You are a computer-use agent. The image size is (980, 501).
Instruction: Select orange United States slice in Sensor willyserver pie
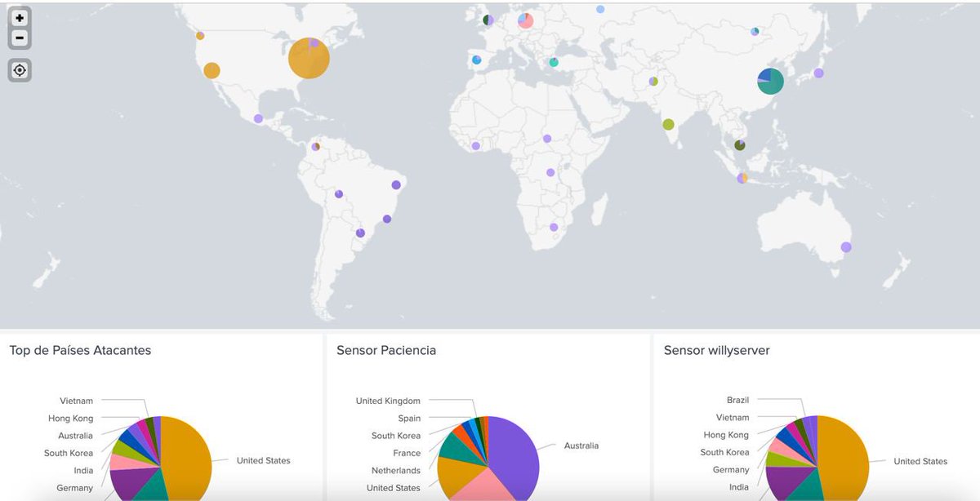(x=844, y=457)
